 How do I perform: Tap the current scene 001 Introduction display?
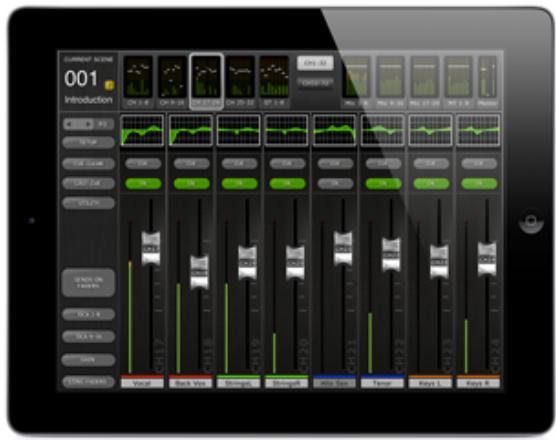click(89, 81)
